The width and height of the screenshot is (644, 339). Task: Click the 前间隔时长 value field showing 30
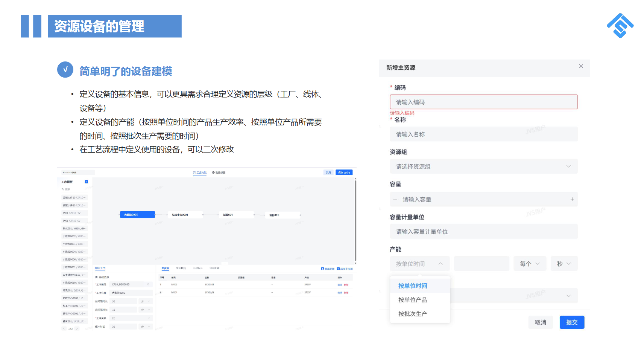pyautogui.click(x=123, y=301)
